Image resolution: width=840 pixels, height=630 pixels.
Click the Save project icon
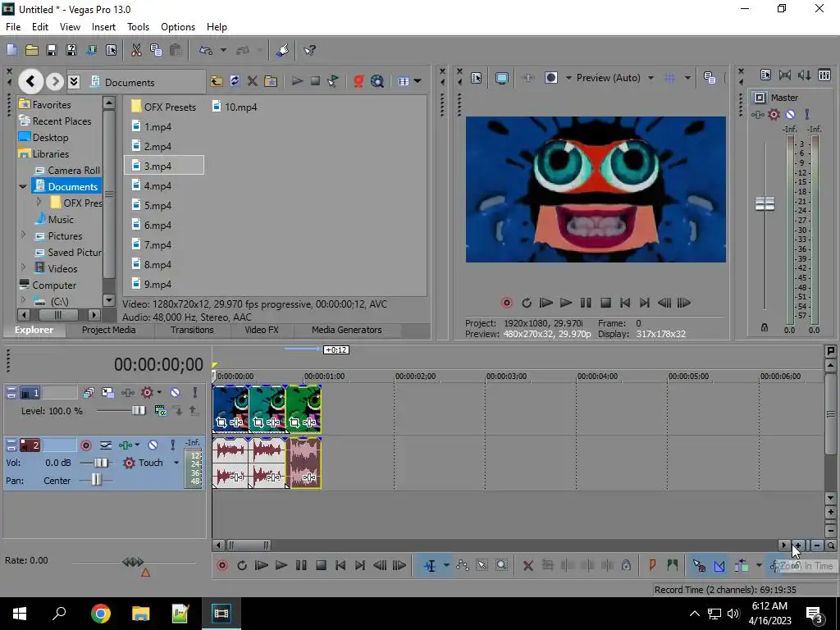tap(52, 50)
